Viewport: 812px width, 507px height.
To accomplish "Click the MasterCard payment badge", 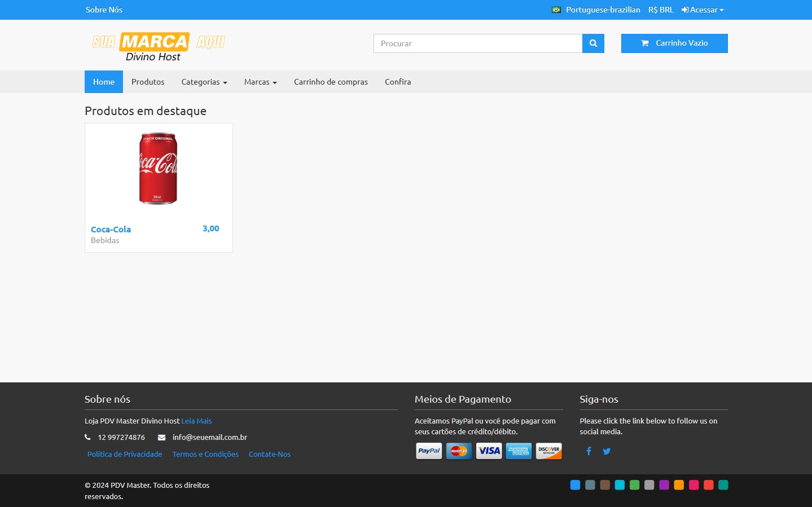I will [459, 451].
